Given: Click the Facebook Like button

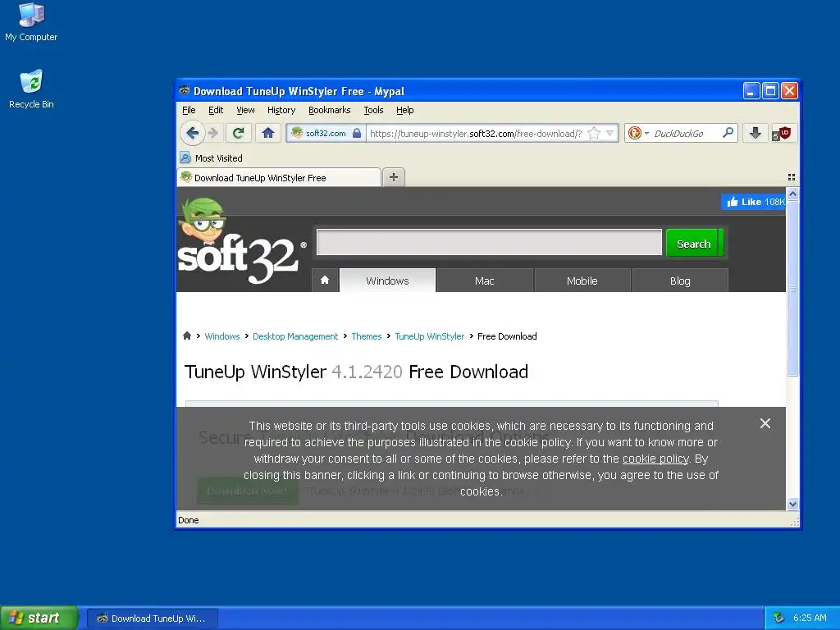Looking at the screenshot, I should tap(753, 202).
